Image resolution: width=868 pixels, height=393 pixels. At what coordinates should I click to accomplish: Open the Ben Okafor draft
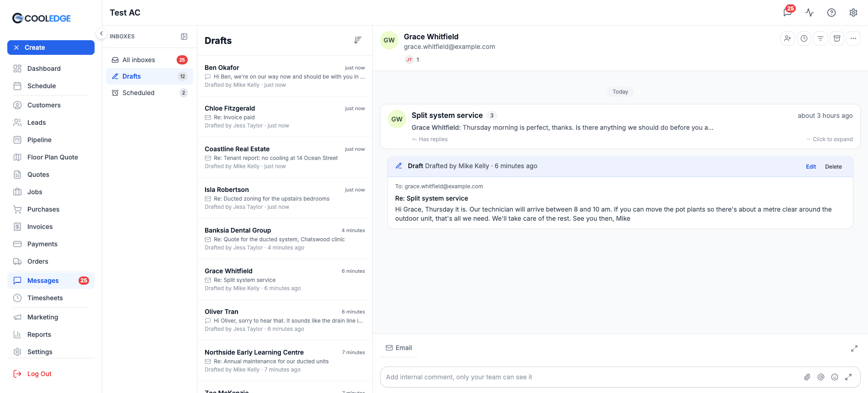tap(285, 76)
